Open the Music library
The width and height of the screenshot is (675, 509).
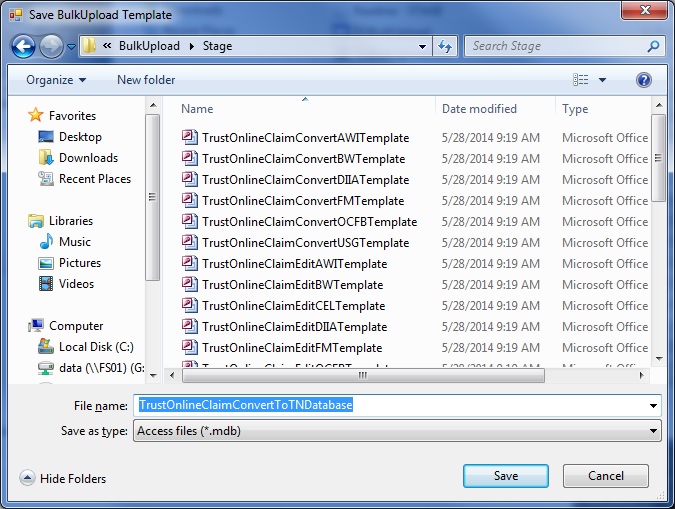tap(74, 242)
